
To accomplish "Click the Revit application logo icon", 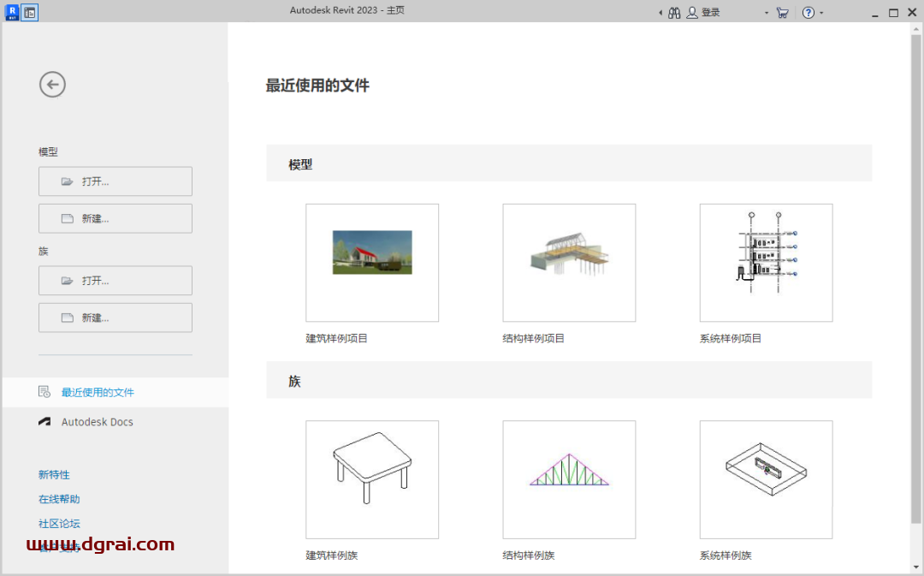I will [x=12, y=12].
